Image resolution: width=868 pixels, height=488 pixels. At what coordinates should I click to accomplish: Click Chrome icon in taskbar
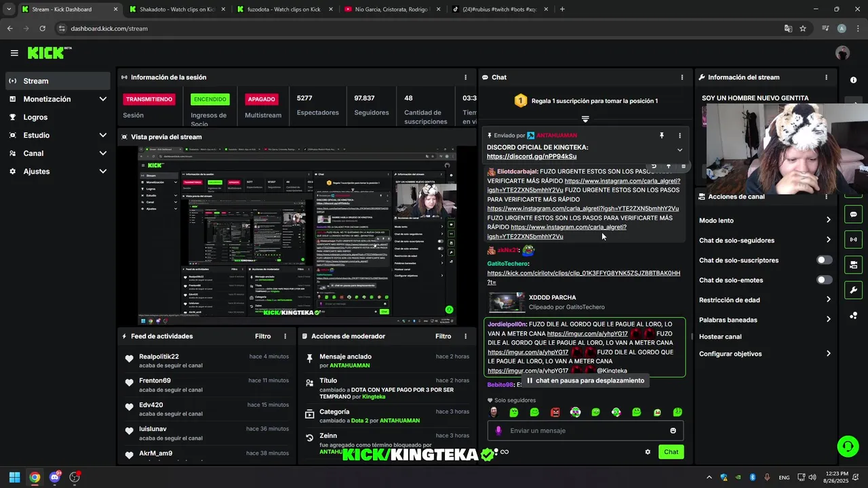35,477
